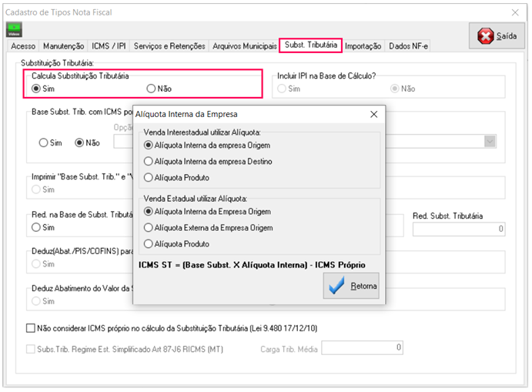This screenshot has width=532, height=392.
Task: Select Não for Calcula Substituição Tributária
Action: 151,89
